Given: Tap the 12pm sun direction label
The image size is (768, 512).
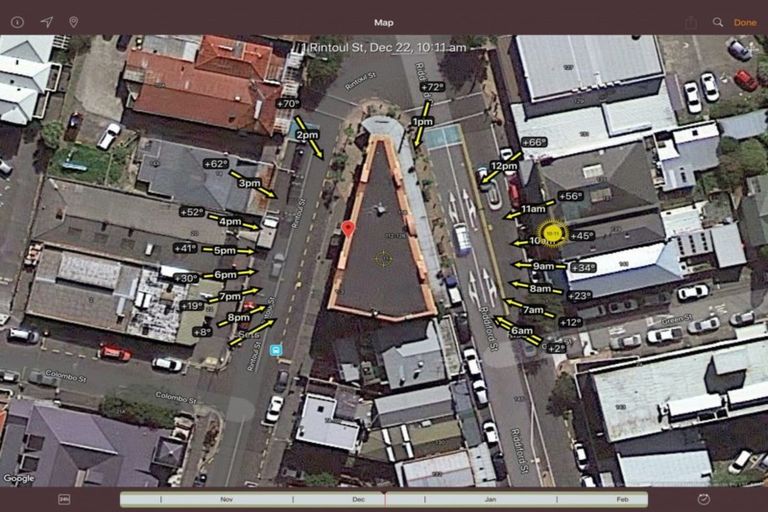Looking at the screenshot, I should coord(504,166).
